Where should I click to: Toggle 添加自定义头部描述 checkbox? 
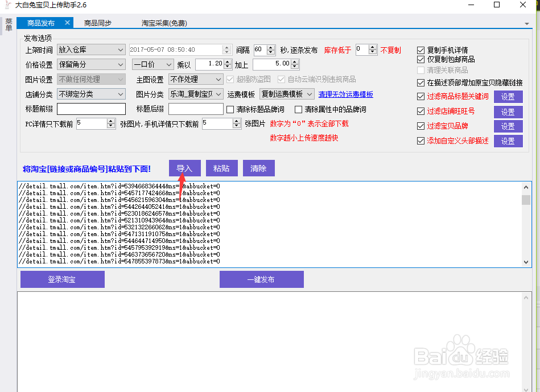coord(421,141)
